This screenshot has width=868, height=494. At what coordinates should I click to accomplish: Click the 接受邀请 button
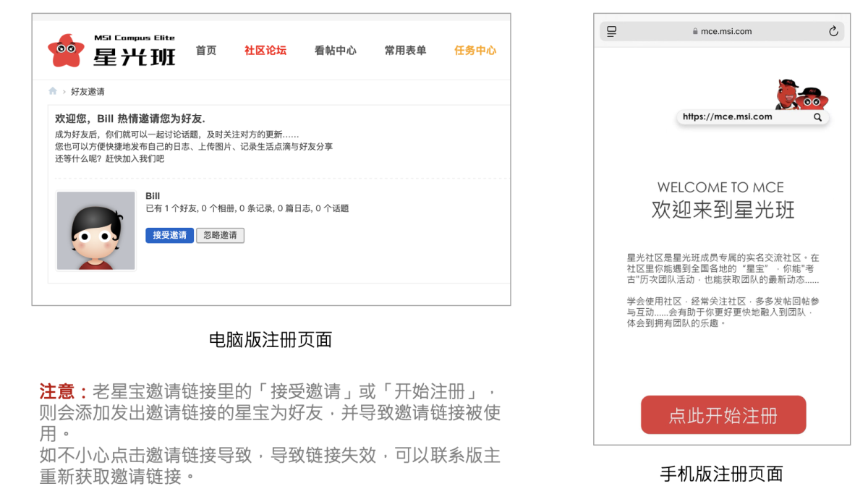(169, 235)
